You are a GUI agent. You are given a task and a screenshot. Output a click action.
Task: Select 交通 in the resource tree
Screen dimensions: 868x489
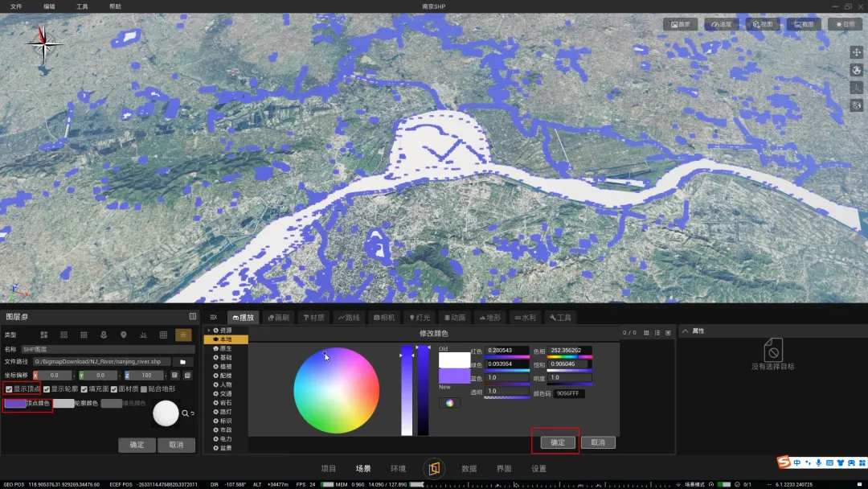click(x=226, y=394)
